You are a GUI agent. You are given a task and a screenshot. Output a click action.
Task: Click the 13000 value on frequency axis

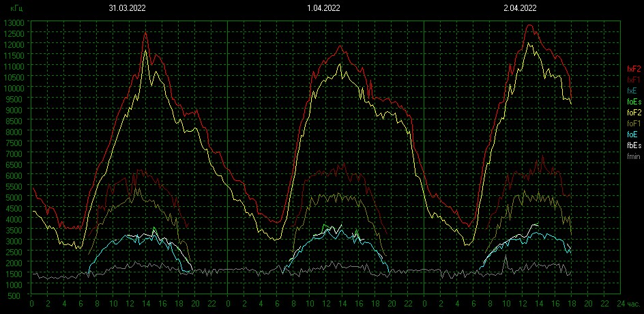(14, 23)
